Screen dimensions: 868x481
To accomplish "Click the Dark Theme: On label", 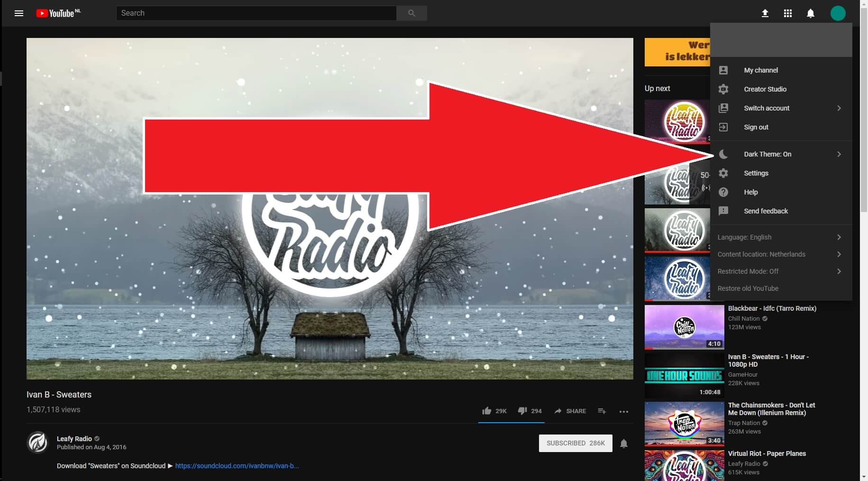I will pos(767,154).
